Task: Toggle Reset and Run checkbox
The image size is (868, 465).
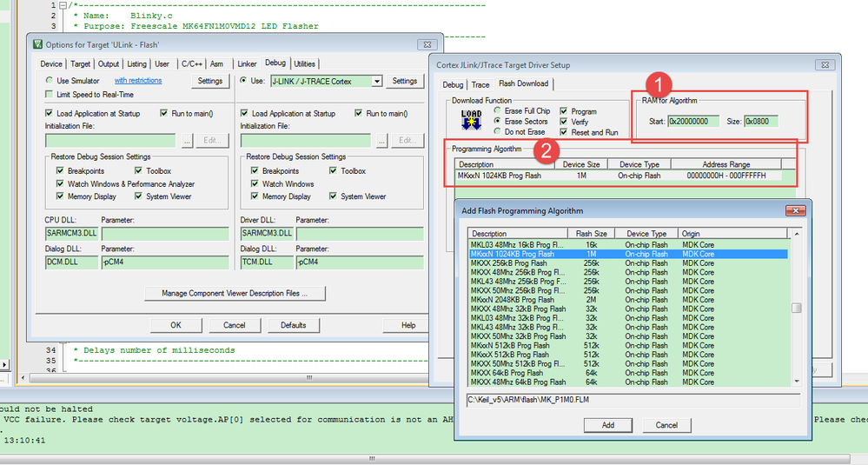Action: (x=564, y=132)
